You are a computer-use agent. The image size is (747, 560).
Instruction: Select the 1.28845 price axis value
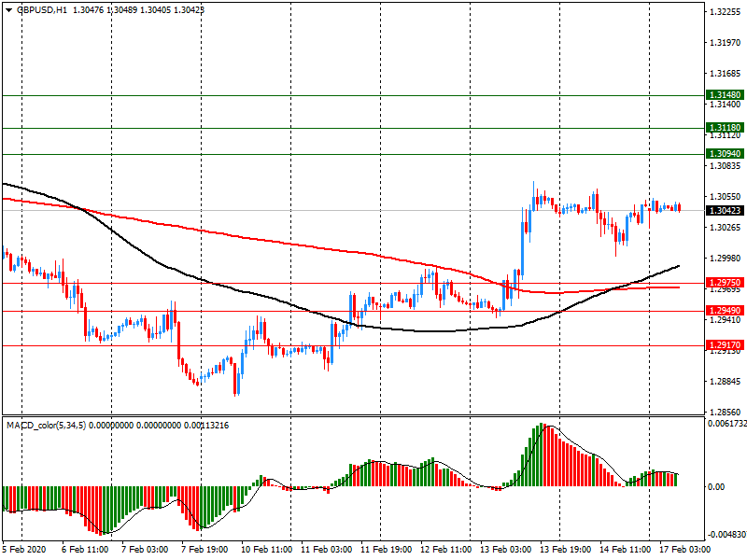[x=726, y=382]
